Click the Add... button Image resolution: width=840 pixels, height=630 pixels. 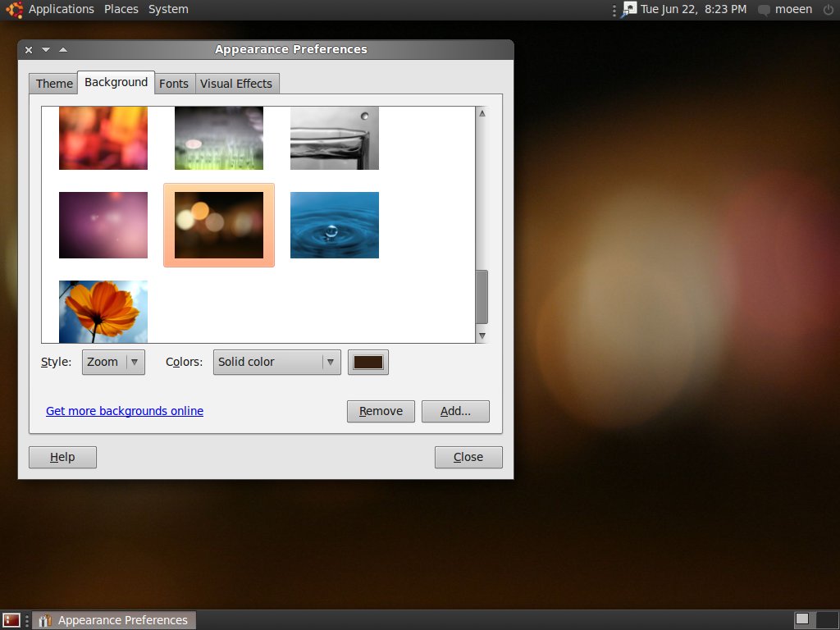(x=455, y=411)
